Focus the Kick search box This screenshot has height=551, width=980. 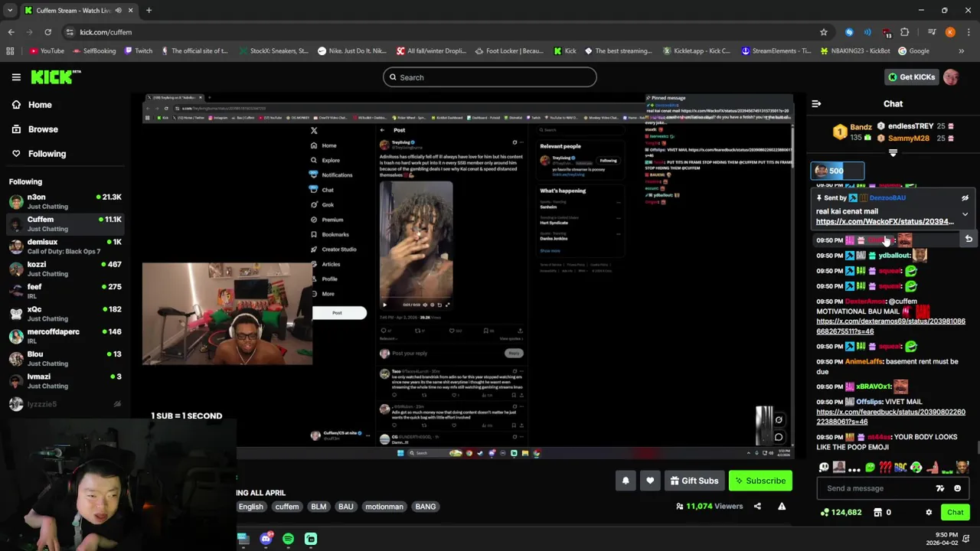490,77
